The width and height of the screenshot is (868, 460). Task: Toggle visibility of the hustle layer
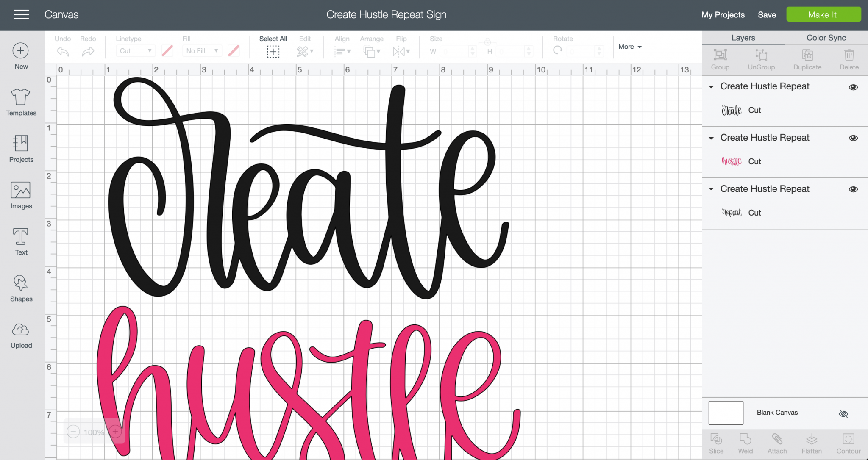[x=853, y=138]
